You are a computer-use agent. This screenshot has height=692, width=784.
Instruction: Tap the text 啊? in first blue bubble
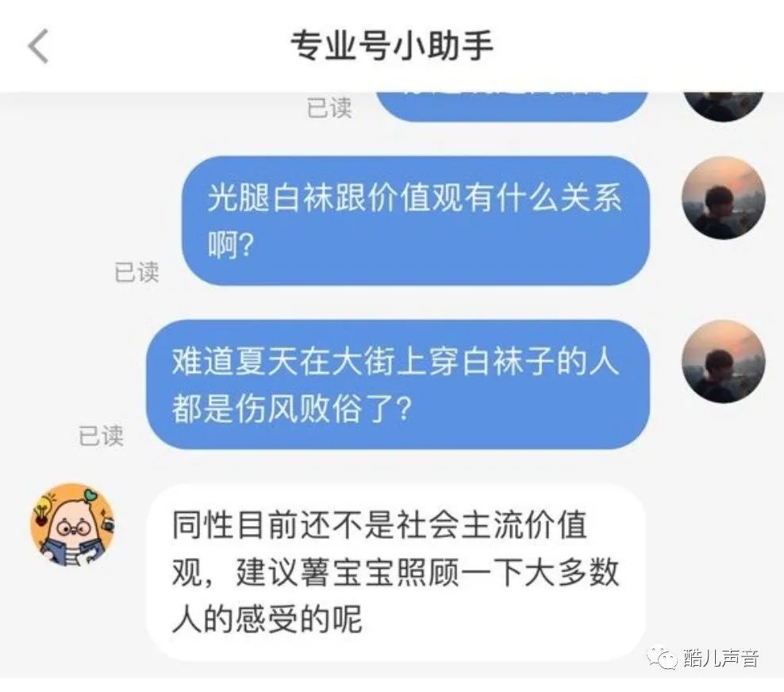pyautogui.click(x=231, y=245)
